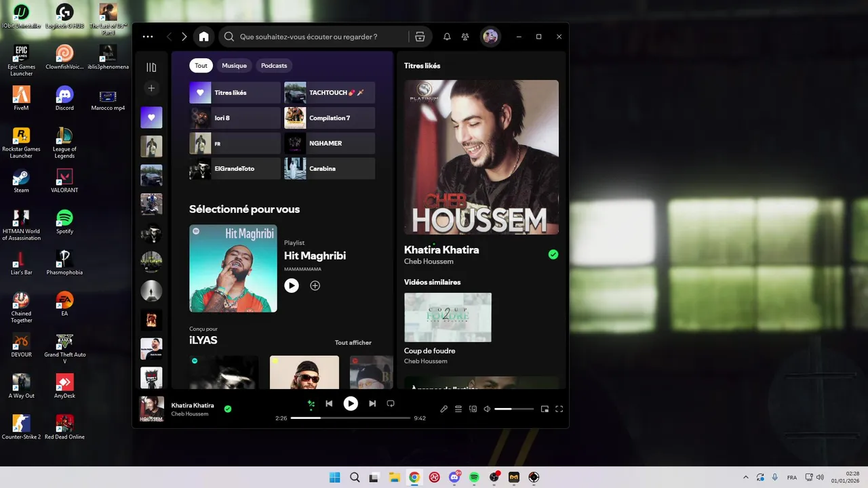Image resolution: width=868 pixels, height=488 pixels.
Task: Open the NGHAMER shortcut card
Action: coord(330,143)
